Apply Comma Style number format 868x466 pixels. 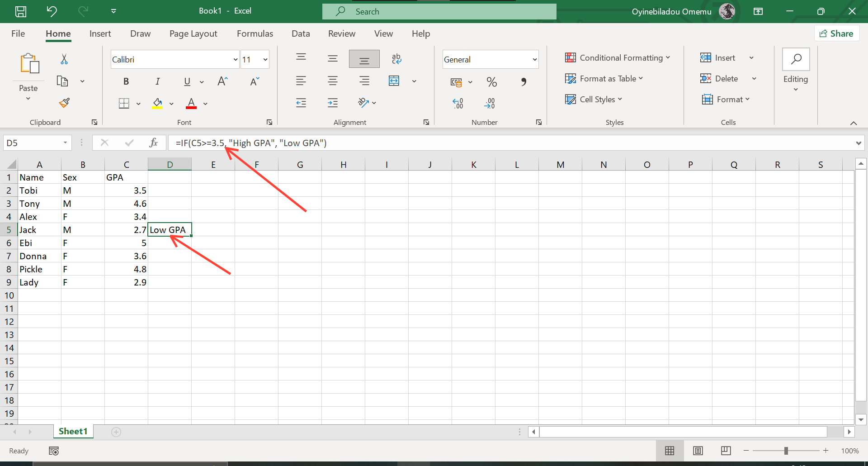524,82
